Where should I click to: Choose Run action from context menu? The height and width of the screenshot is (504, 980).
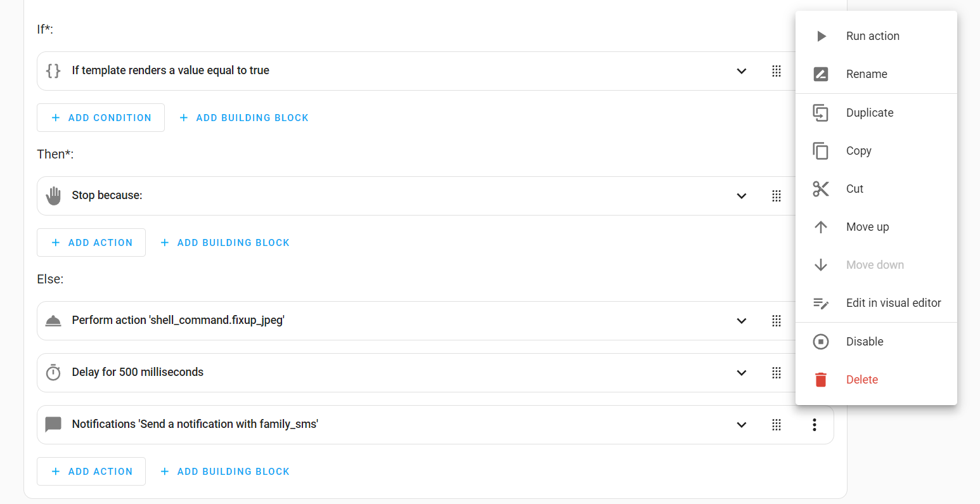pos(872,36)
